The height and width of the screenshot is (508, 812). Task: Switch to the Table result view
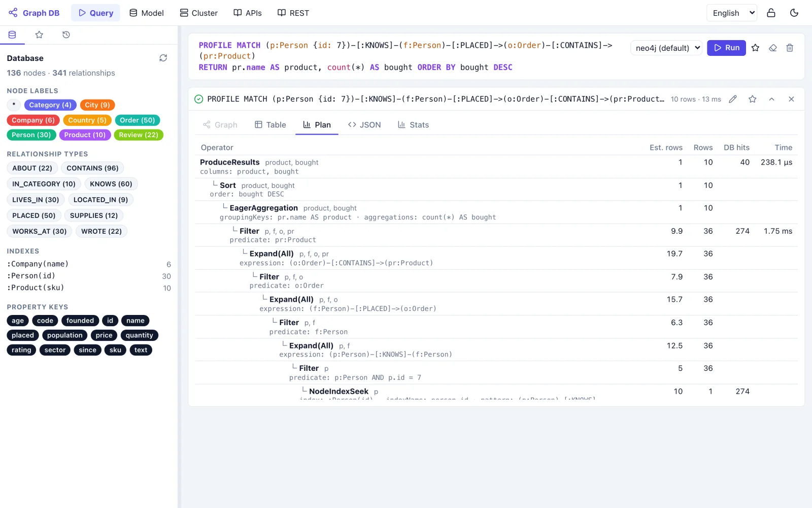(270, 125)
